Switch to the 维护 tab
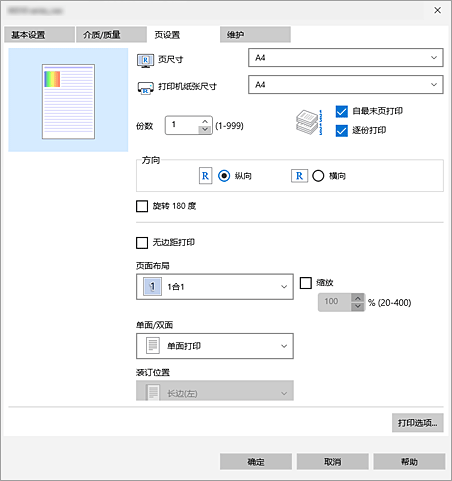This screenshot has height=481, width=452. click(255, 34)
